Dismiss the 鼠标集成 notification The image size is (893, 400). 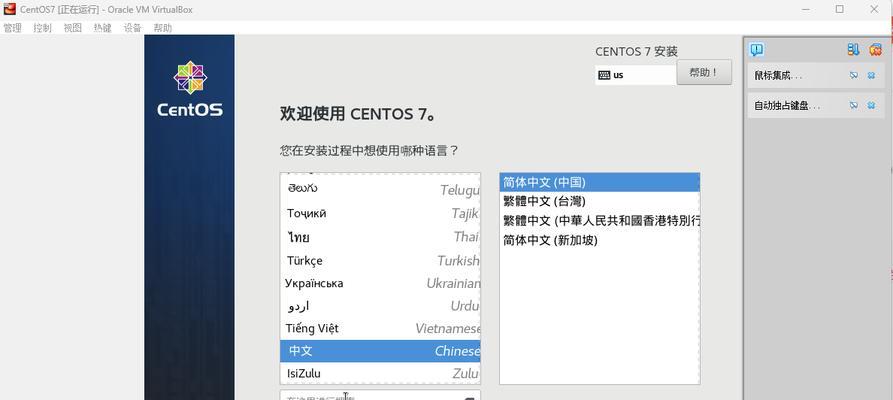point(871,75)
